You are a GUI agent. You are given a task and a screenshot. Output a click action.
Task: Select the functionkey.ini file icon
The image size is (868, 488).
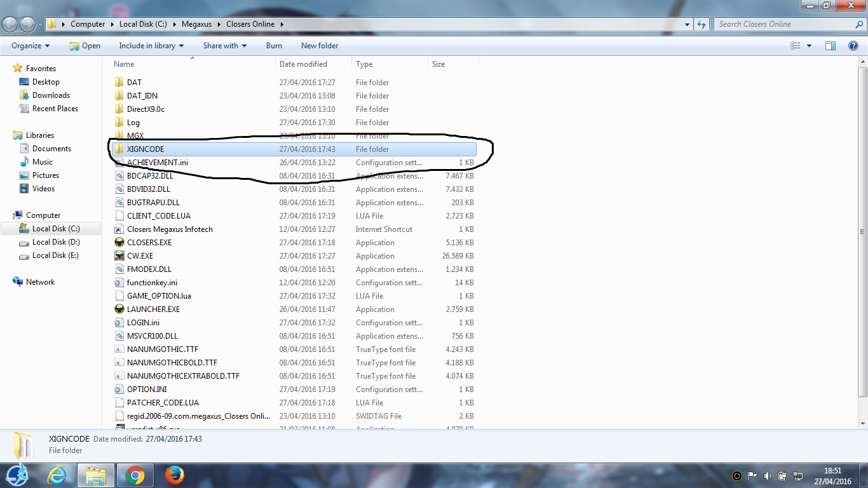pyautogui.click(x=119, y=283)
